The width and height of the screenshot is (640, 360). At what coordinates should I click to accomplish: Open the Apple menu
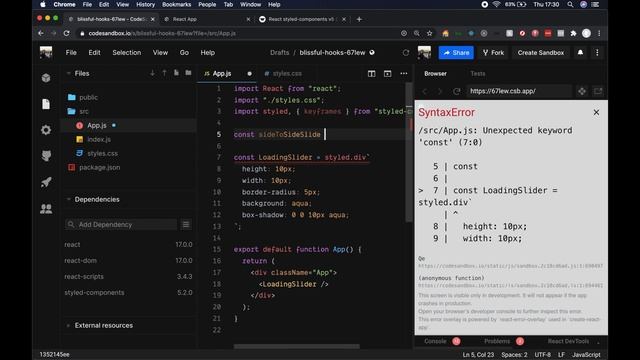click(x=43, y=4)
